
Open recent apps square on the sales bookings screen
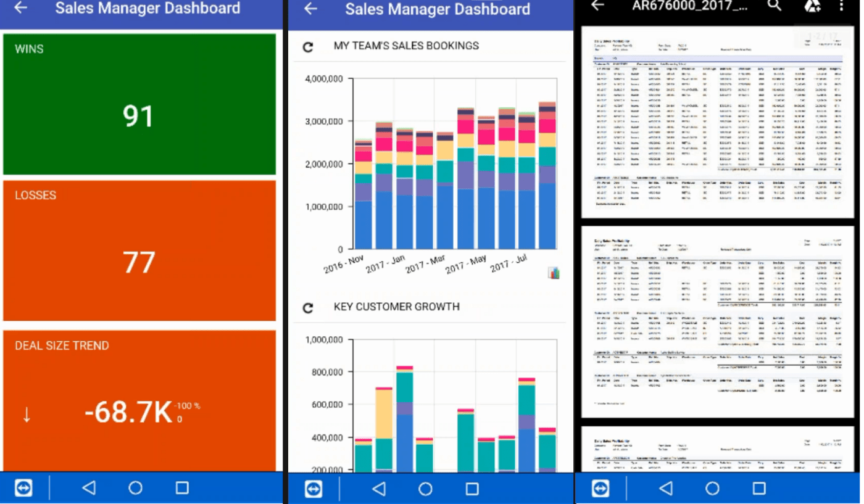pyautogui.click(x=472, y=489)
